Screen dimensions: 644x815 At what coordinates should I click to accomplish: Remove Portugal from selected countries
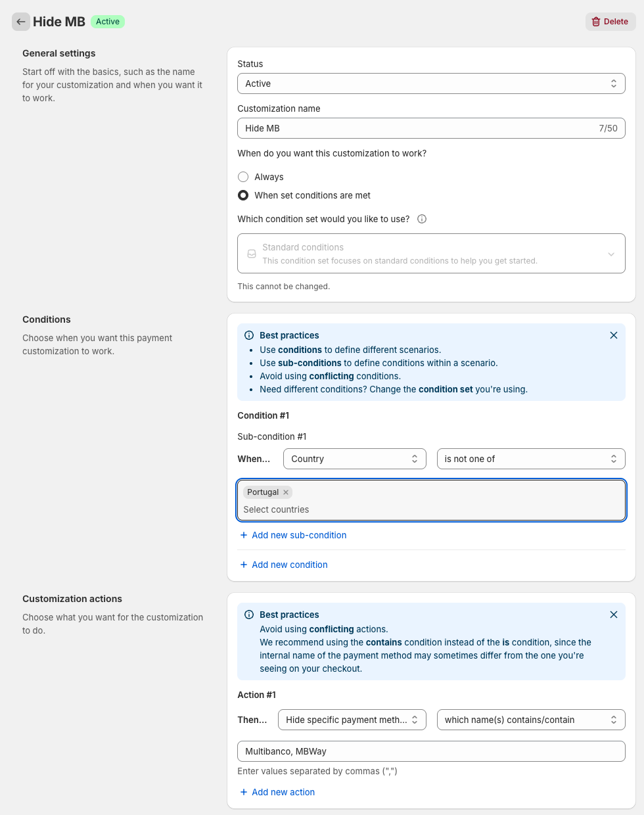click(286, 492)
